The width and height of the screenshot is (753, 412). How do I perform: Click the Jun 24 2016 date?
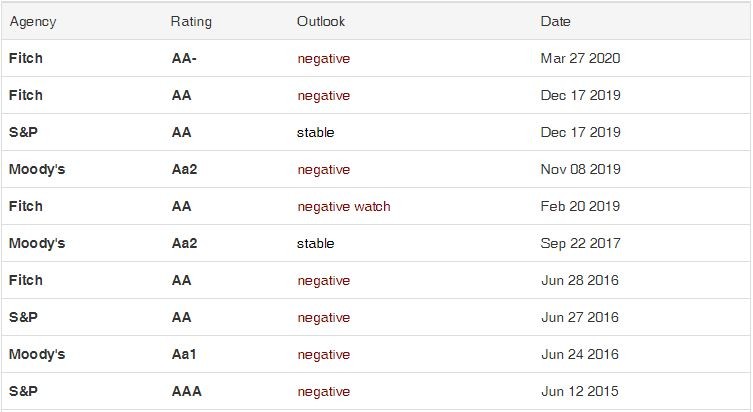[580, 354]
